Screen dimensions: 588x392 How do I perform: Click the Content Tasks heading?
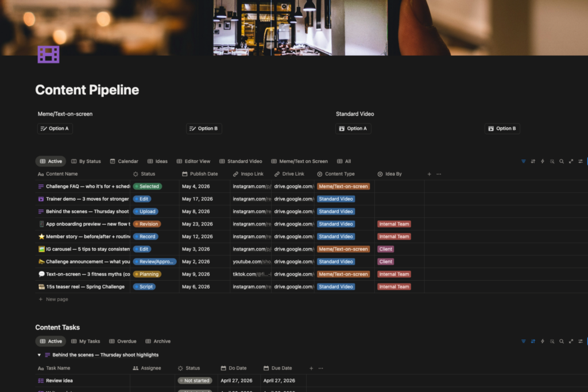click(57, 328)
